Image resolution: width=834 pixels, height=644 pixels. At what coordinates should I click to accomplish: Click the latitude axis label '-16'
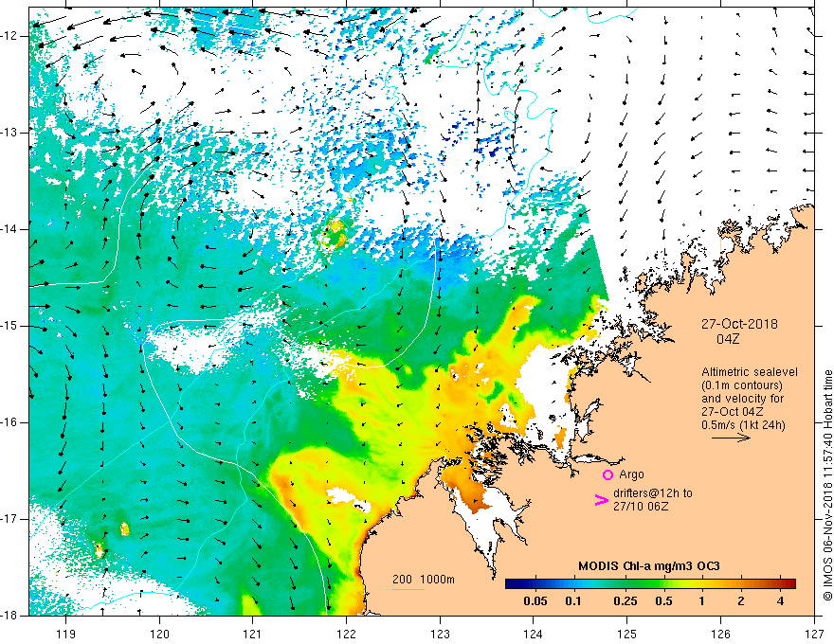(11, 422)
